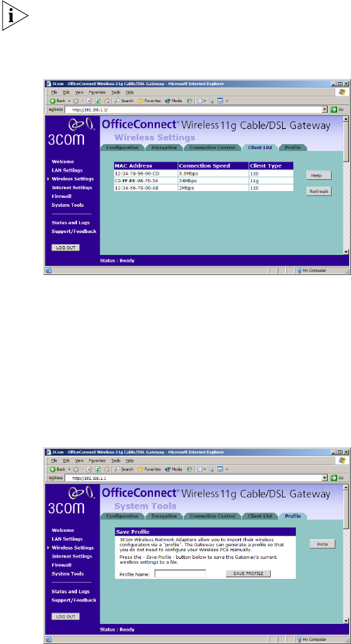Screen dimensions: 351x644
Task: Open Back history arrow in lower browser toolbar
Action: 69,469
